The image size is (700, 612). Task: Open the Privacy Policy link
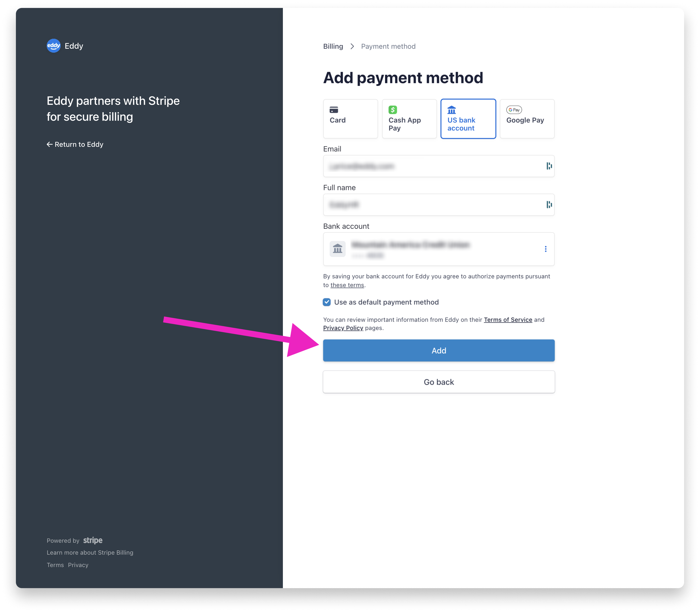343,328
